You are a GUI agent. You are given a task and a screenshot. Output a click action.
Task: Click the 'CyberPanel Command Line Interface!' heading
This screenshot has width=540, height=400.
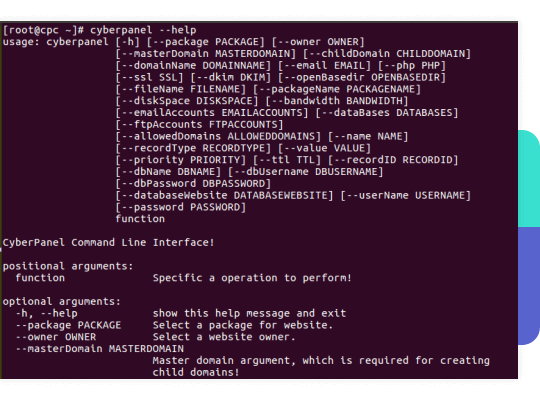click(108, 243)
